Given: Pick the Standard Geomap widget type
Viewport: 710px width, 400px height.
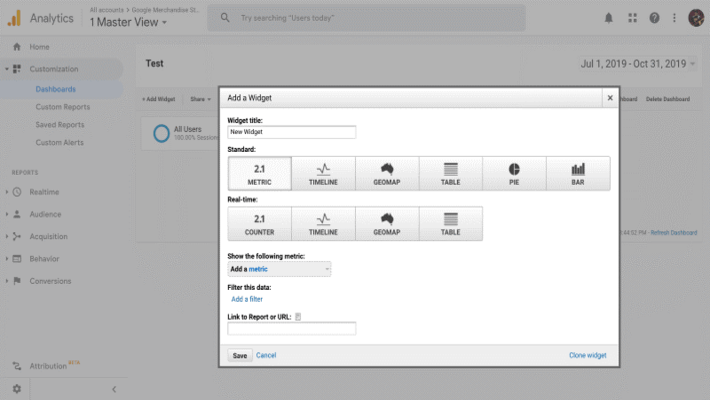Looking at the screenshot, I should (387, 174).
